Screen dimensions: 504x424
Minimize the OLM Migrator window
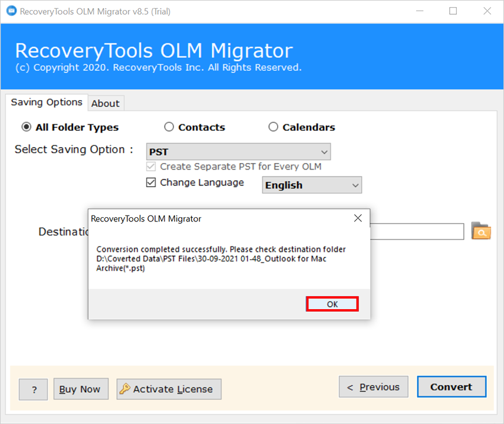[x=420, y=11]
